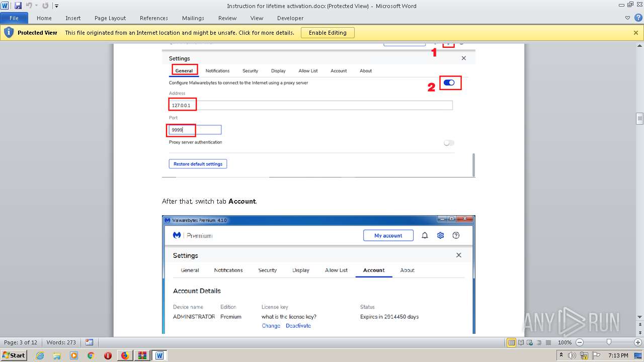Click the 100% zoom level button
644x362 pixels.
click(x=565, y=342)
